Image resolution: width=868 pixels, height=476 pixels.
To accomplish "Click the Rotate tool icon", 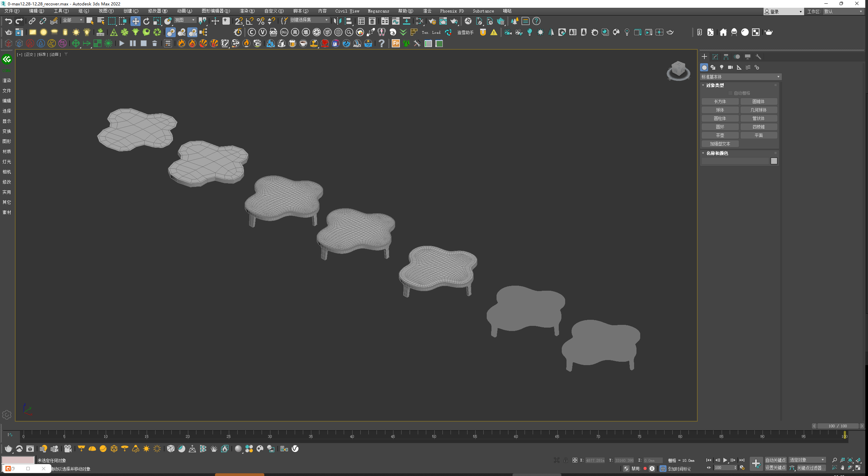I will [146, 21].
